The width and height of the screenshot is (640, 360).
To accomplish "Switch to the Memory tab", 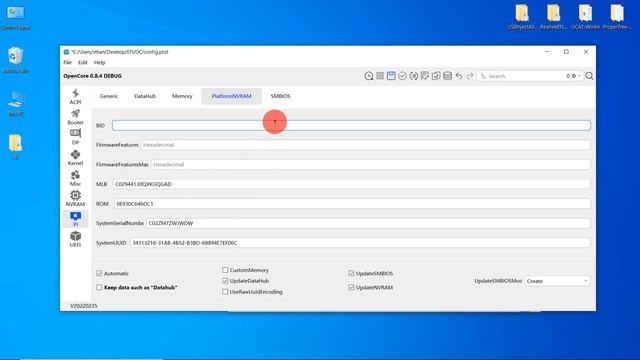I will tap(182, 96).
